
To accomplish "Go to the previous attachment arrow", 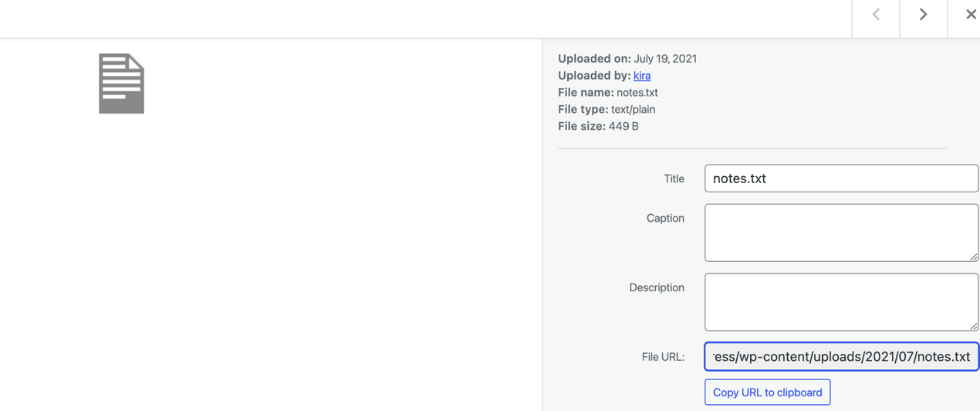I will (x=876, y=15).
